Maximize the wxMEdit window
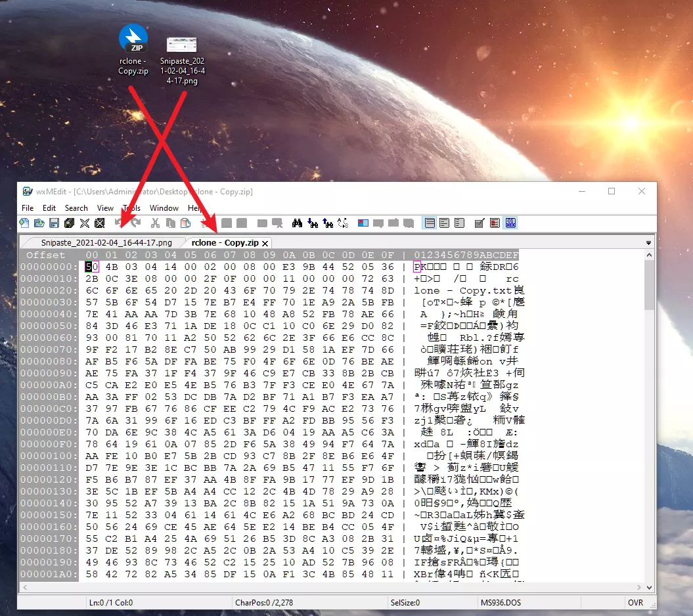693x616 pixels. [x=612, y=191]
